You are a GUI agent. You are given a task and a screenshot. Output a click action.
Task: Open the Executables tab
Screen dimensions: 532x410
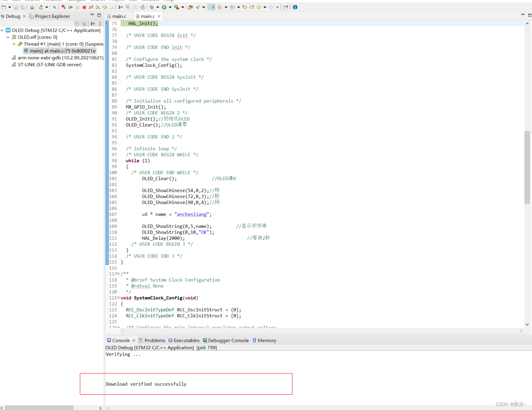[x=184, y=340]
